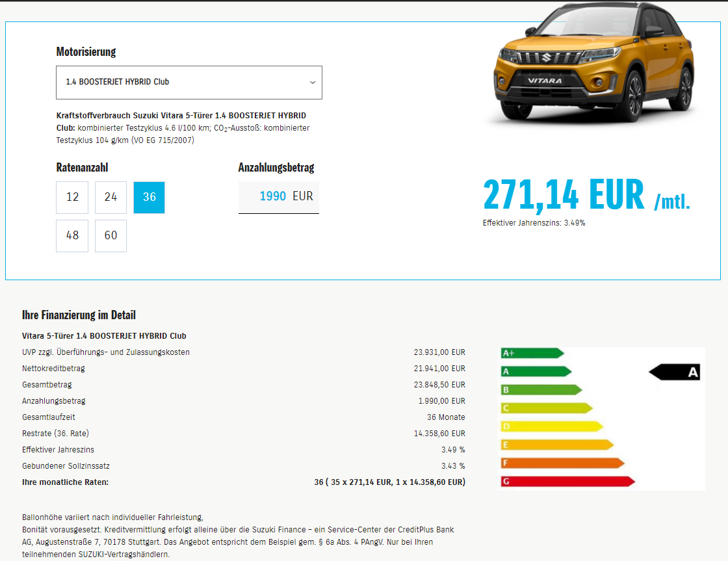
Task: Click Gesamtlaufzeit value 36 Monate
Action: pos(446,417)
